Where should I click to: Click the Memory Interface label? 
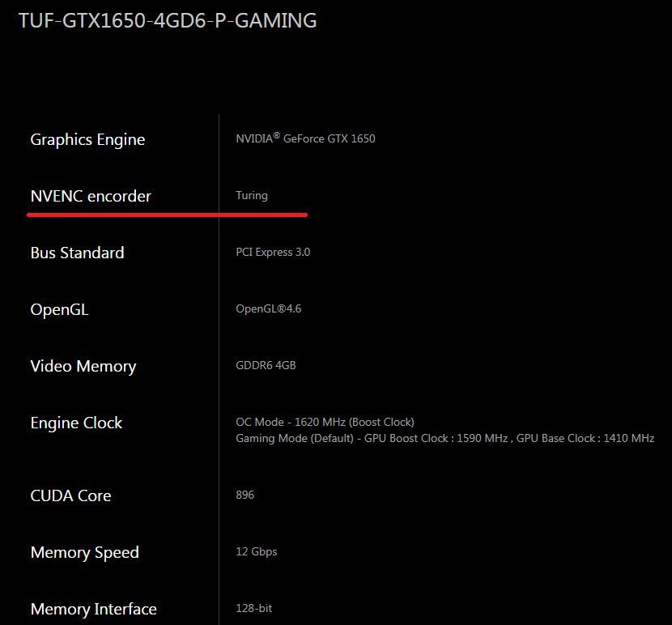coord(93,609)
